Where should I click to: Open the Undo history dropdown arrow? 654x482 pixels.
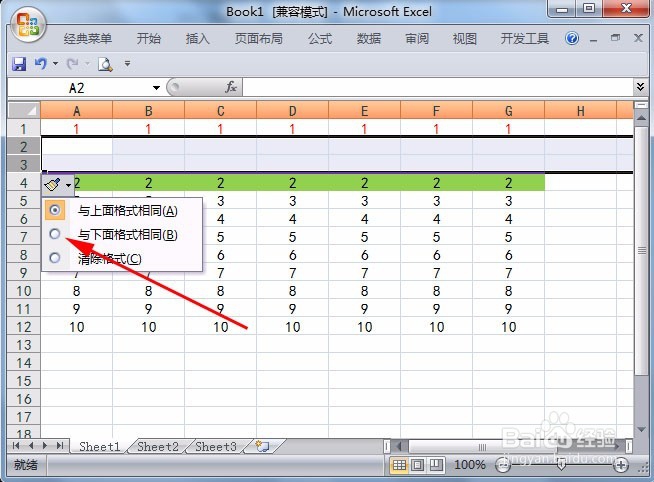tap(55, 64)
